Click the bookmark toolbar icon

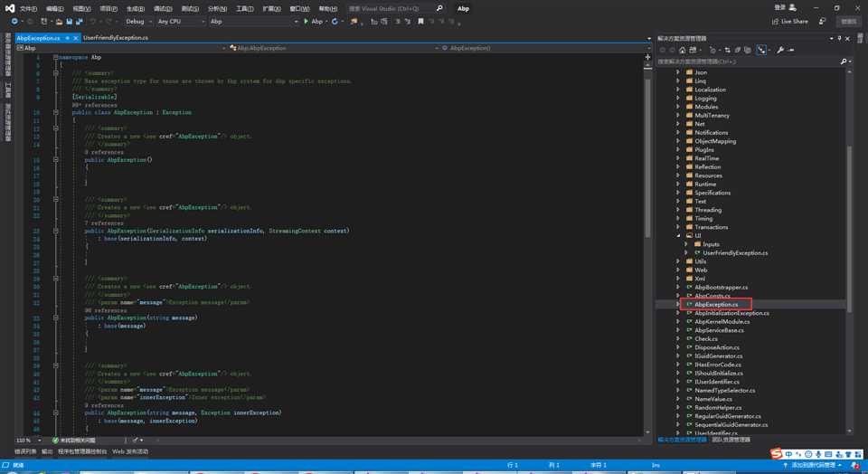(420, 22)
